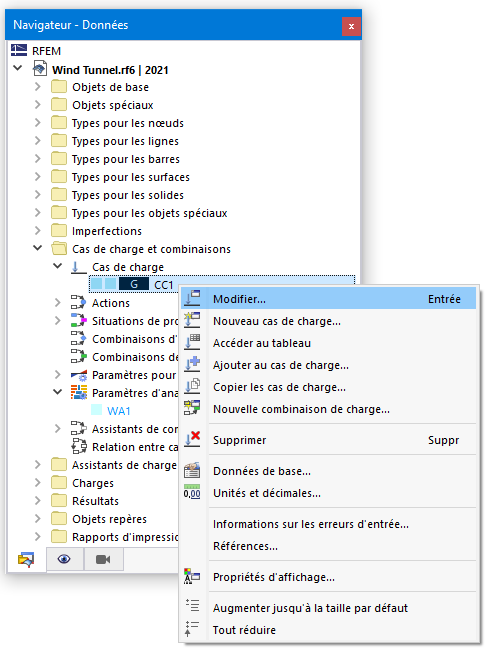
Task: Select the Objets repères folder
Action: click(109, 519)
